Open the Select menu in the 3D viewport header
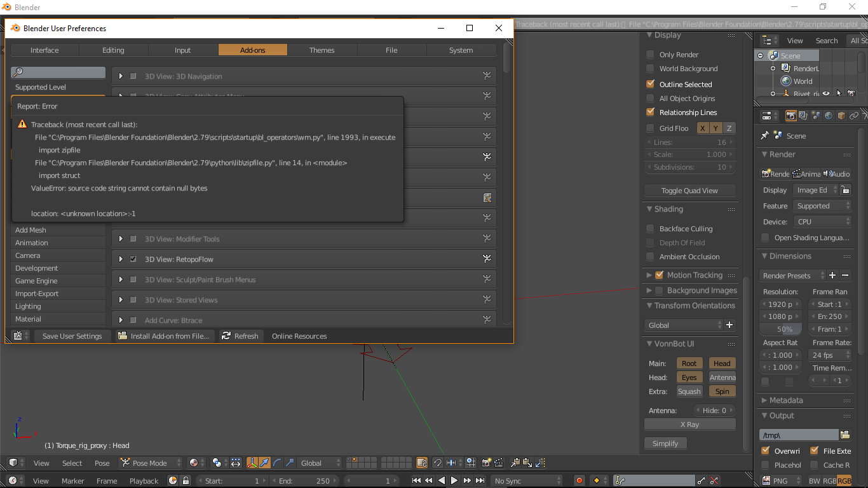 coord(72,463)
